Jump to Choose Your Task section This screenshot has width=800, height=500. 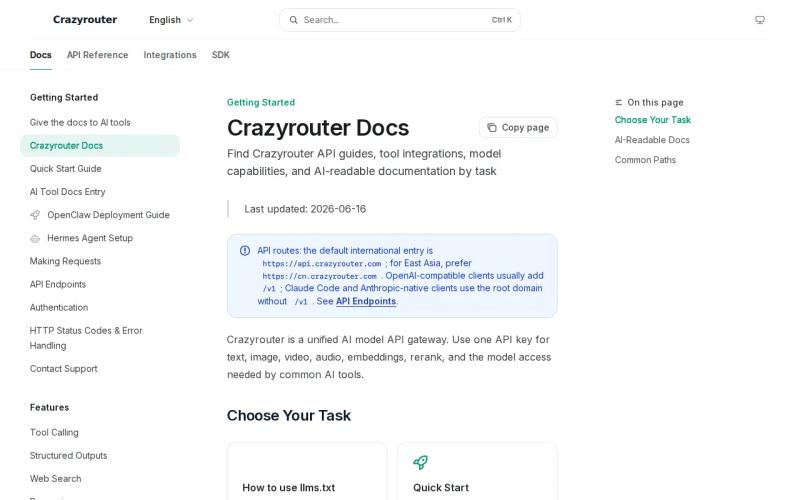(x=653, y=120)
